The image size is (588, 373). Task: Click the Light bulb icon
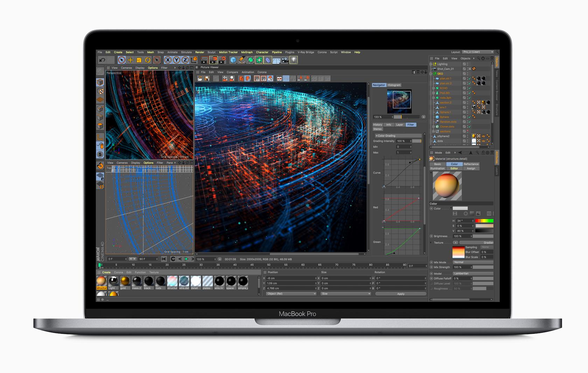294,60
